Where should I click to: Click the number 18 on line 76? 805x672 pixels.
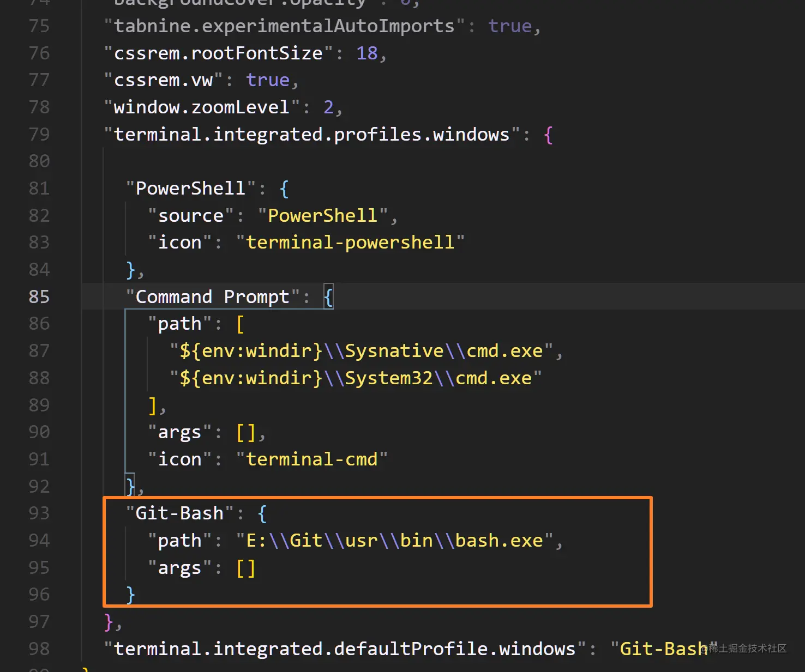click(368, 53)
